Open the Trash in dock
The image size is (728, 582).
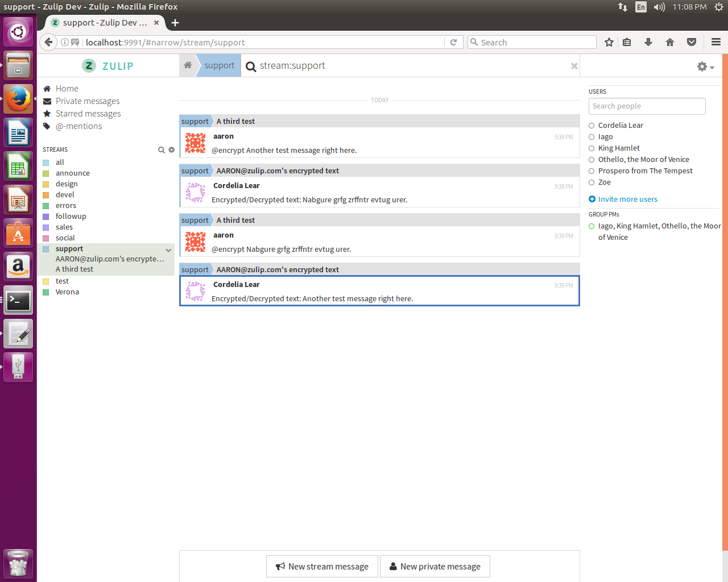pos(18,564)
